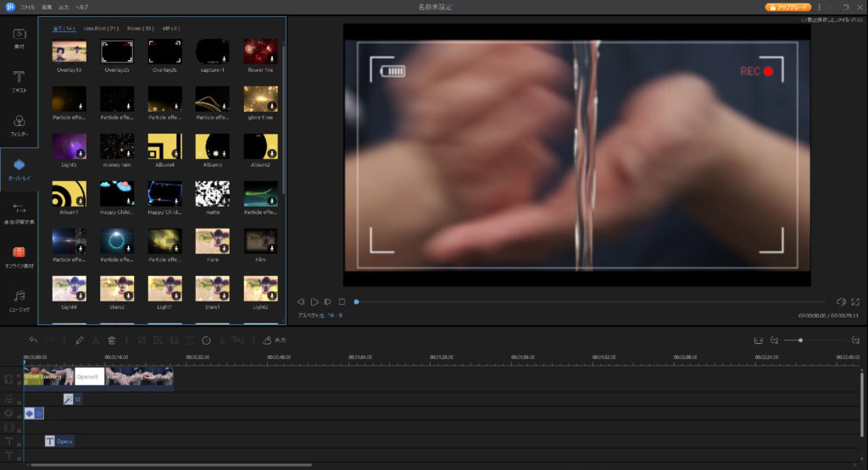Open the transitions panel with arrows icon
Image resolution: width=868 pixels, height=470 pixels.
[19, 213]
